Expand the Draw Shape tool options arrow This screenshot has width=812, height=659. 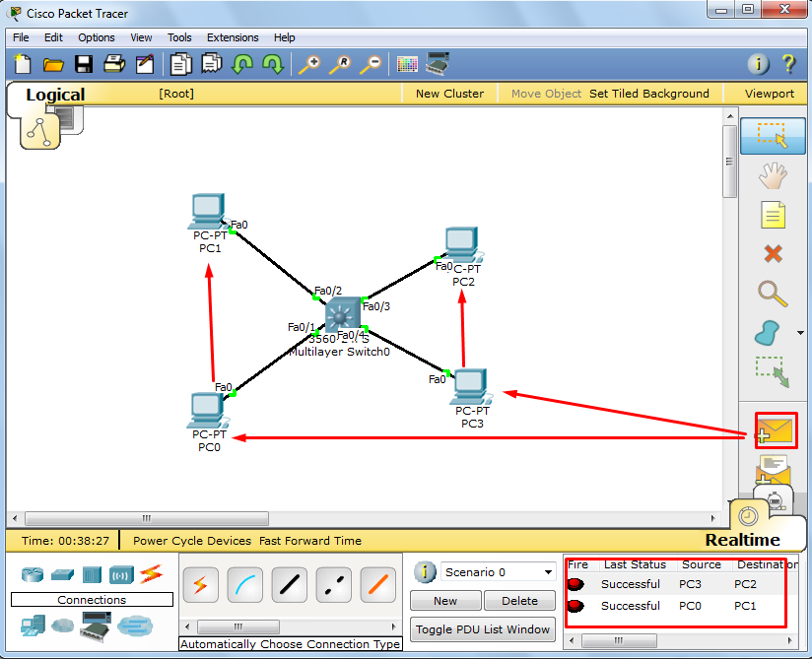[800, 335]
